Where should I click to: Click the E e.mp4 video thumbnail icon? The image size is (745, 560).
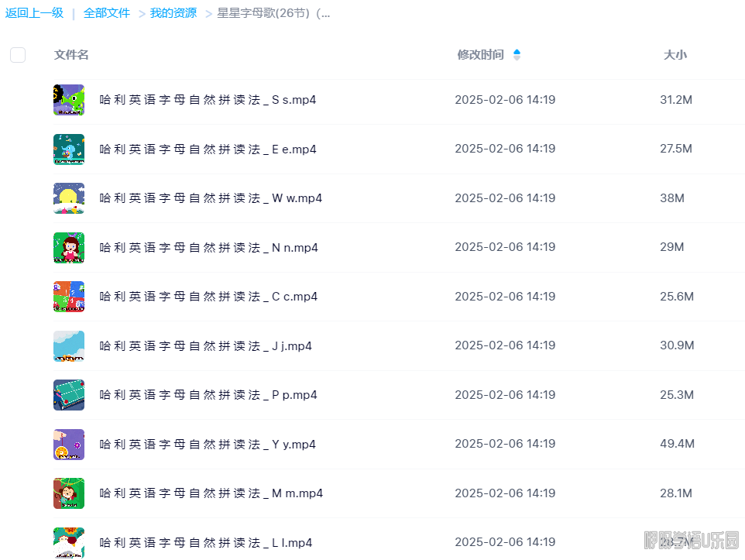click(69, 149)
